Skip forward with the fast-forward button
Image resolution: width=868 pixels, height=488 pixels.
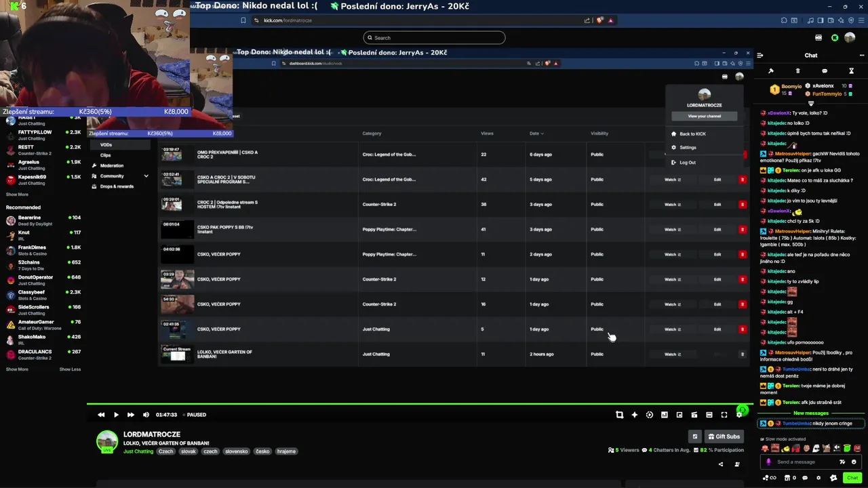[131, 415]
